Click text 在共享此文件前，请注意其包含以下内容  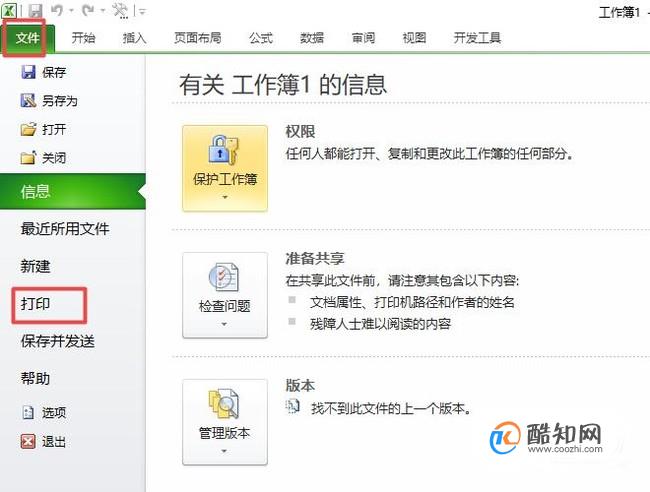pos(402,281)
